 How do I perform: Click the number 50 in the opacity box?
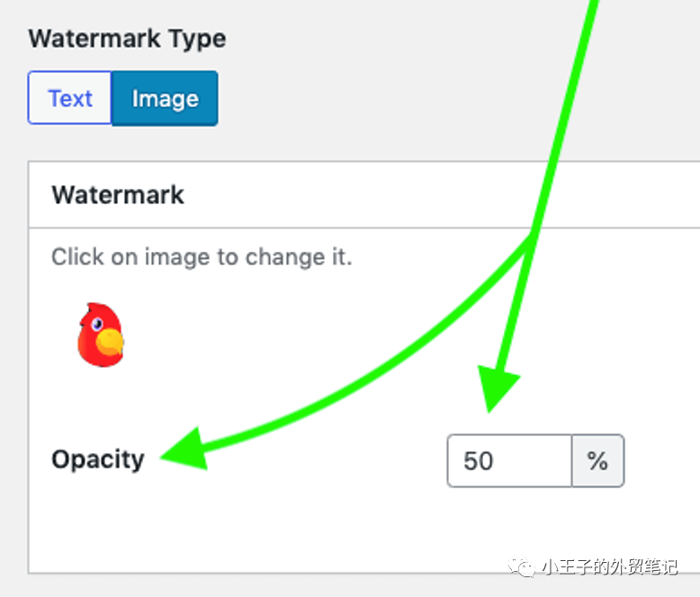pos(478,461)
